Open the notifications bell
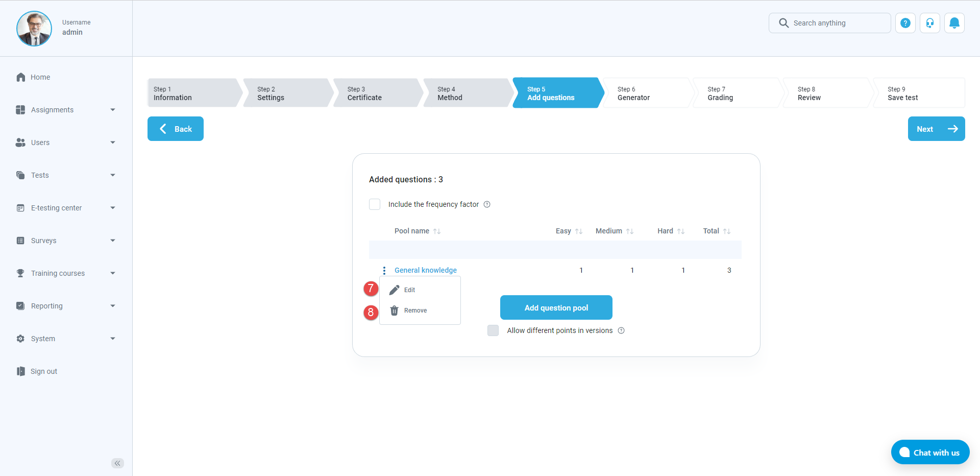This screenshot has width=980, height=476. click(954, 23)
